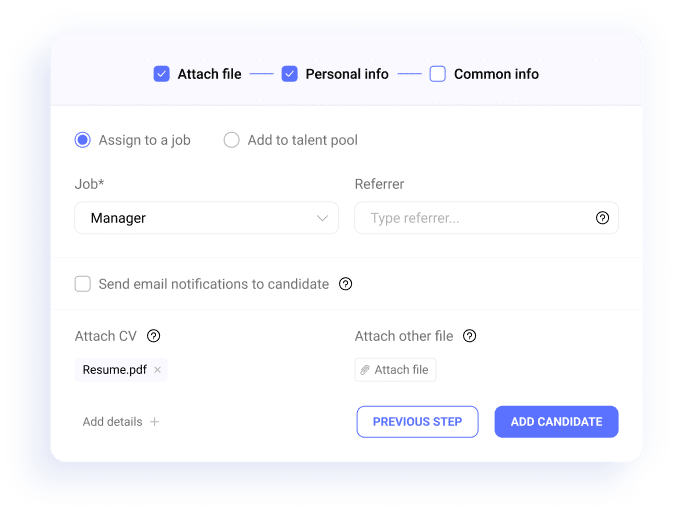Screen dimensions: 676x512
Task: Remove Resume.pdf with the x icon
Action: click(x=158, y=370)
